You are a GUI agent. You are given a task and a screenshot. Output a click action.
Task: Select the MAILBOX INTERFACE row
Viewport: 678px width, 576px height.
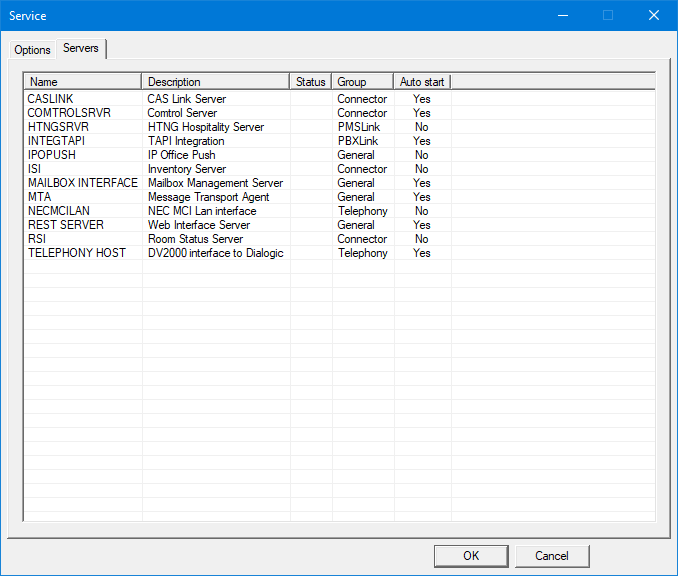coord(82,183)
